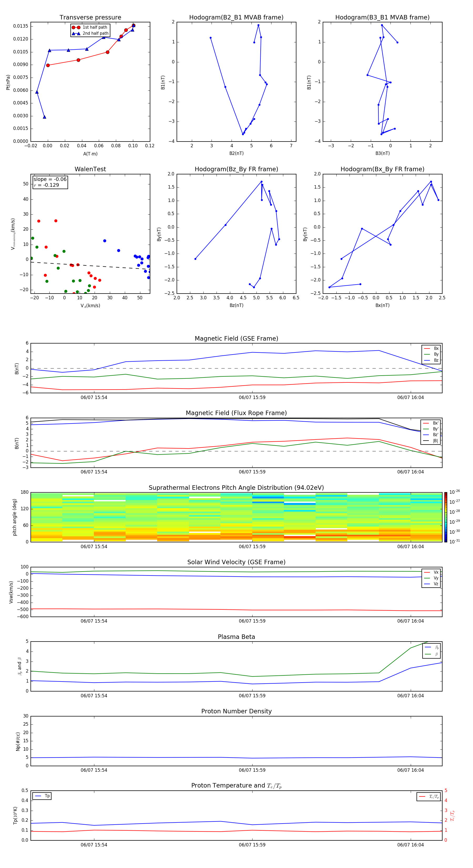The image size is (473, 868).
Task: Click the 'By' legend entry in GSE plot
Action: click(431, 354)
